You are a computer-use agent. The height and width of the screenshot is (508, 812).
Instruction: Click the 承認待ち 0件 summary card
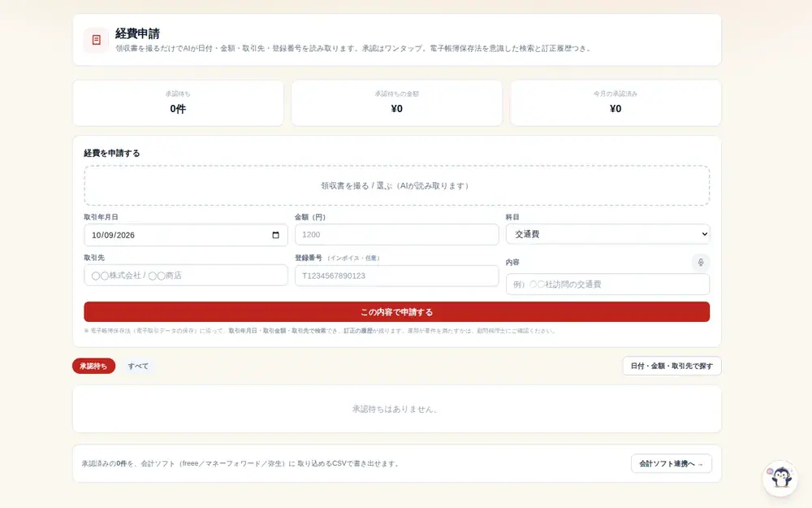[x=178, y=102]
